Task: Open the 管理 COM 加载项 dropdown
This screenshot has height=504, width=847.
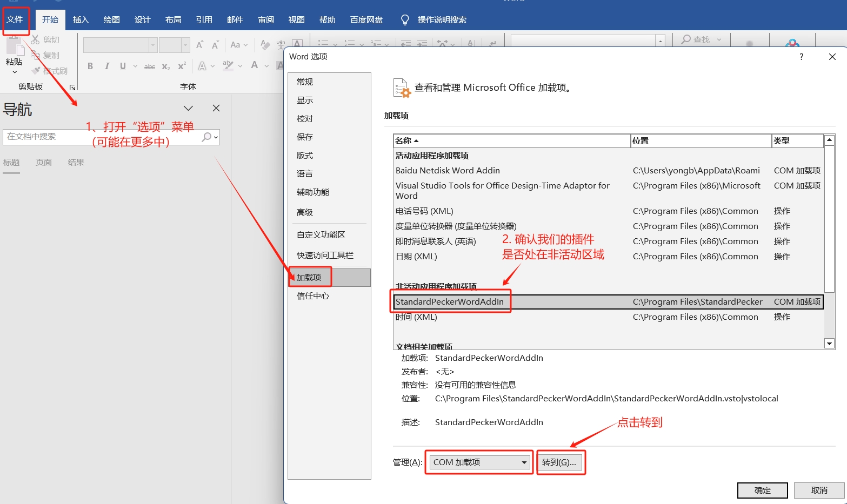Action: pos(479,462)
